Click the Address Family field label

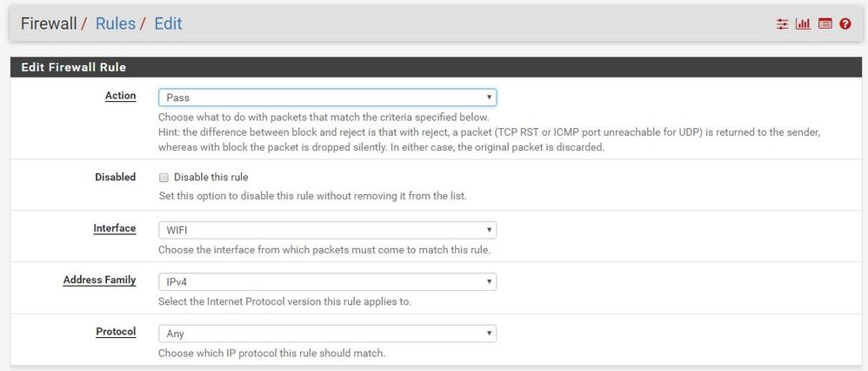(x=99, y=280)
